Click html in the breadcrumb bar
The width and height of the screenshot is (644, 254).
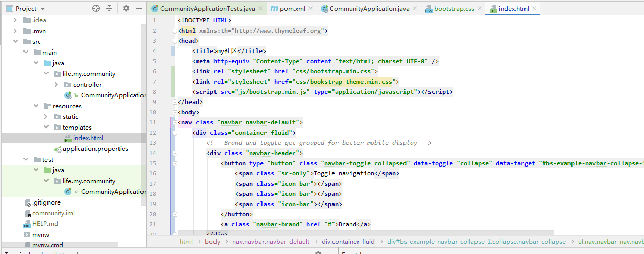(x=186, y=242)
